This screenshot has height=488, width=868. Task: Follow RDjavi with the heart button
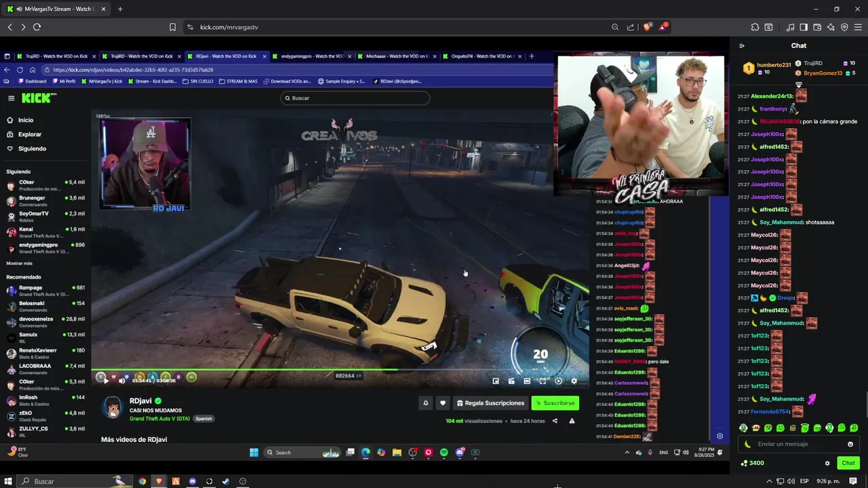[443, 403]
